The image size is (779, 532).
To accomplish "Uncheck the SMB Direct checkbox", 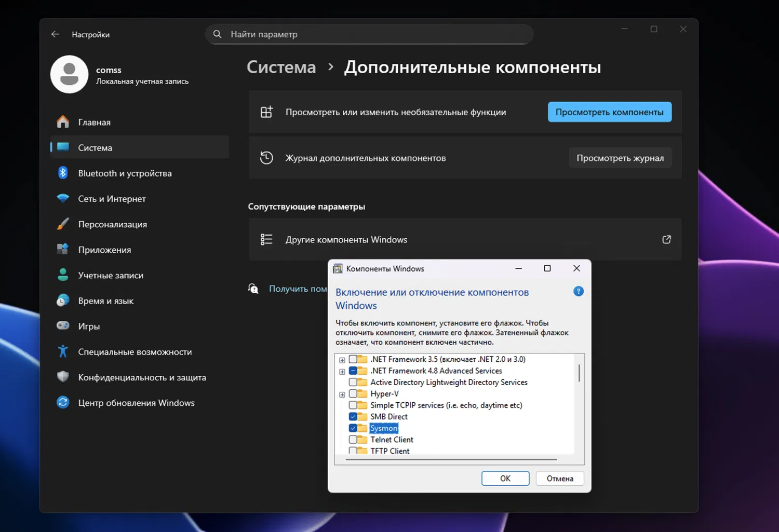I will (353, 416).
